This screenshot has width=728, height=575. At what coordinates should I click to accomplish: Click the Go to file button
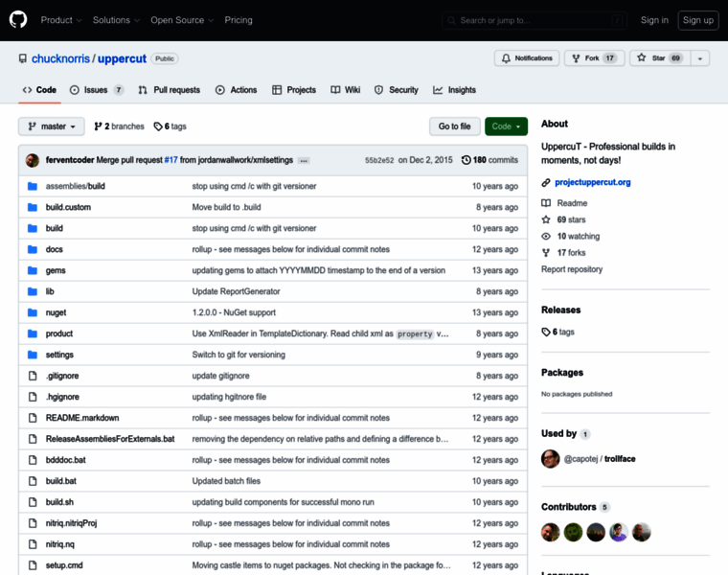[455, 126]
